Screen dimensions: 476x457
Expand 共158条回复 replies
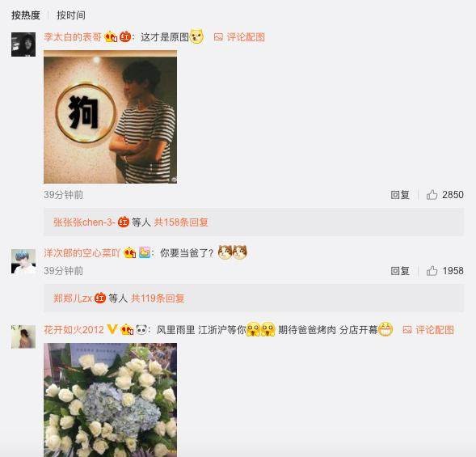181,222
